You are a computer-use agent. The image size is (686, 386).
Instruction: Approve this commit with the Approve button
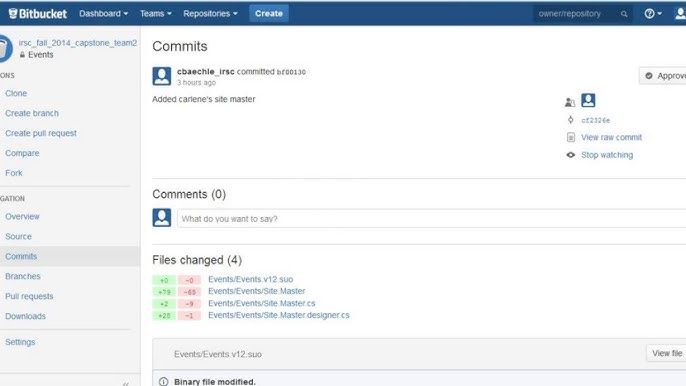(x=663, y=76)
